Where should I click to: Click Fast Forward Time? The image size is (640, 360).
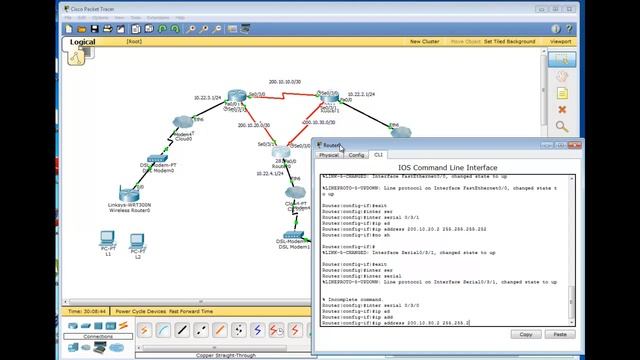[191, 311]
